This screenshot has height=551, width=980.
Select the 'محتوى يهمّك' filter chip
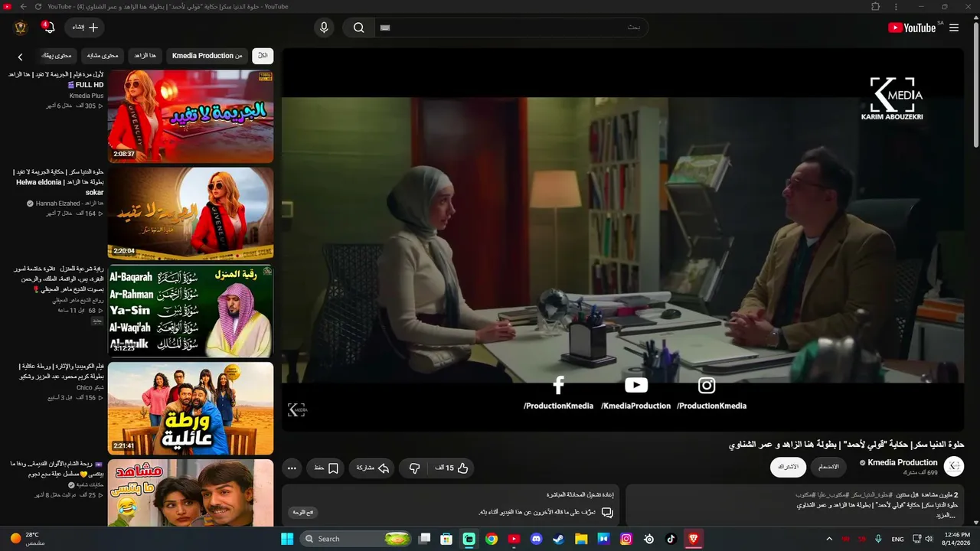click(56, 56)
